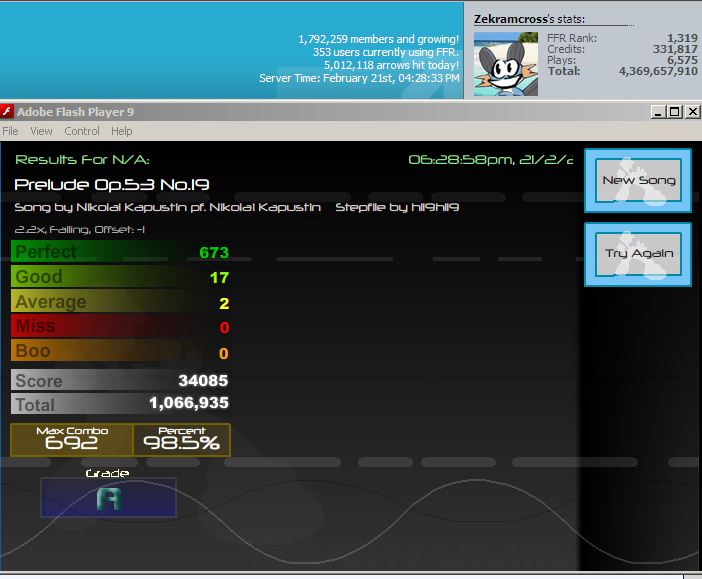The width and height of the screenshot is (702, 579).
Task: Click the Adobe Flash Player title bar icon
Action: (7, 112)
